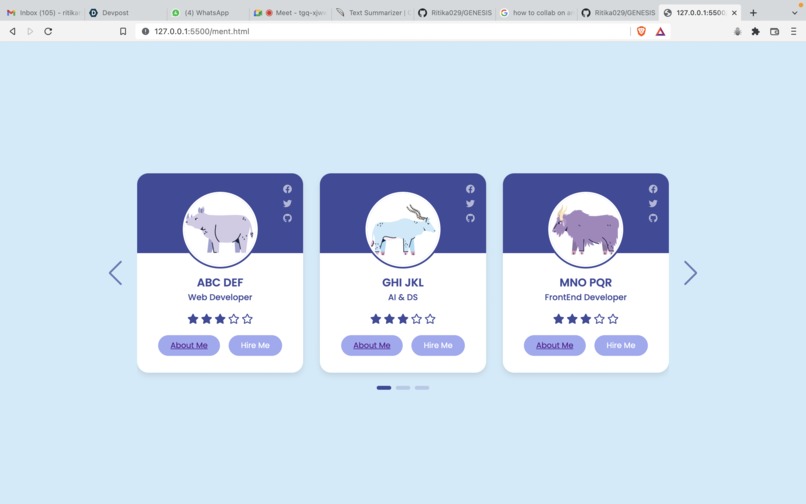Click About Me on GHI JKL card
The height and width of the screenshot is (504, 806).
click(x=372, y=346)
